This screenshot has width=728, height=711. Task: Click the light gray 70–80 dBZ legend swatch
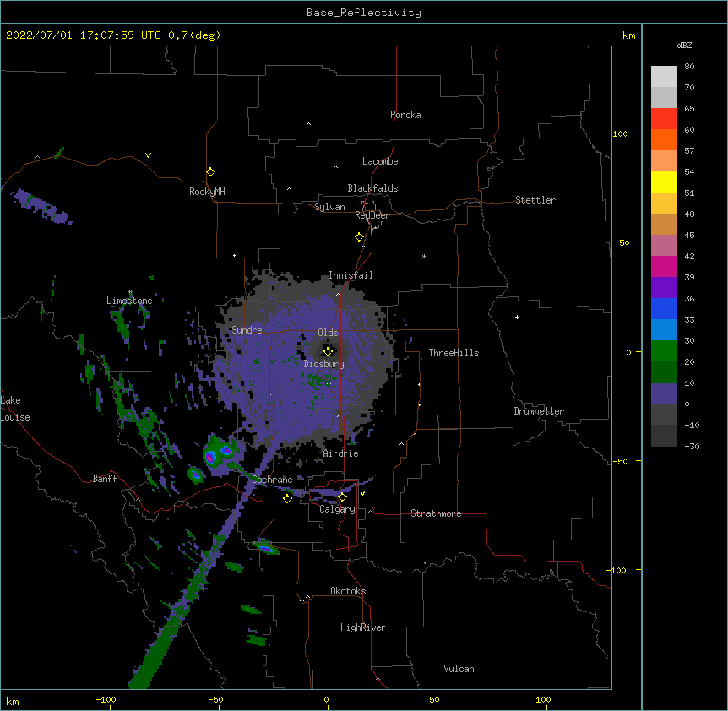(664, 77)
